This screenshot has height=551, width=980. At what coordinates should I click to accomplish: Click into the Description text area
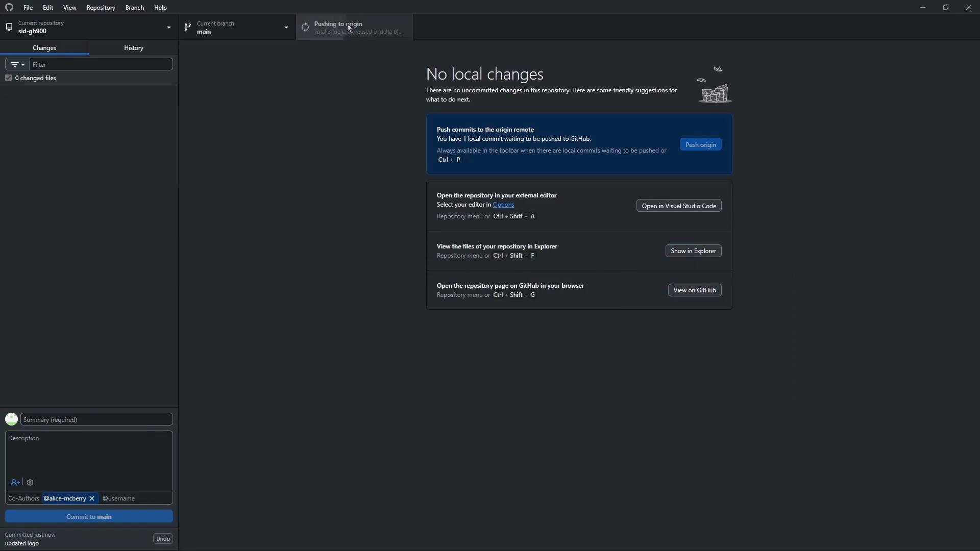(x=89, y=454)
